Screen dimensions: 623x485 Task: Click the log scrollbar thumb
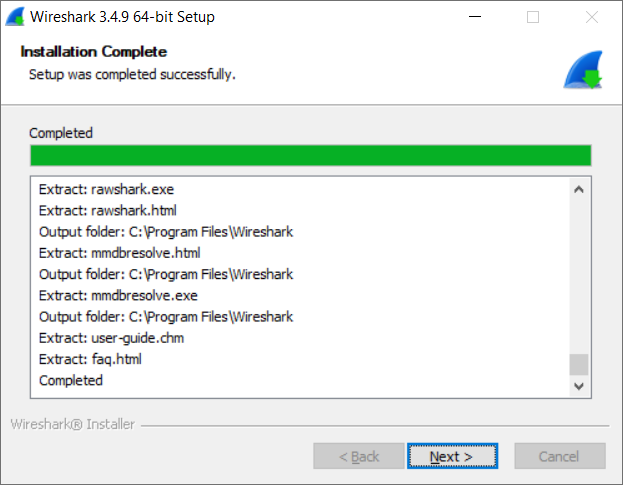579,364
